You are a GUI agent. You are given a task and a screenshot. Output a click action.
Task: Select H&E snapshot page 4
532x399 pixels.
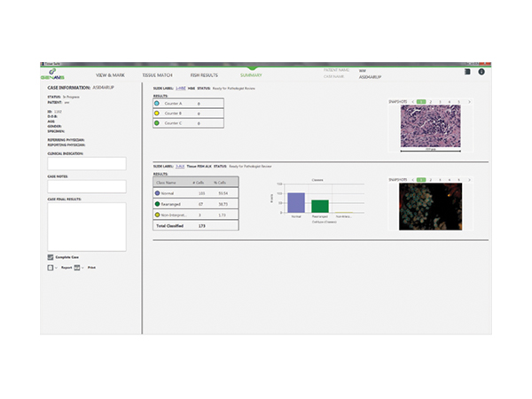[x=450, y=102]
